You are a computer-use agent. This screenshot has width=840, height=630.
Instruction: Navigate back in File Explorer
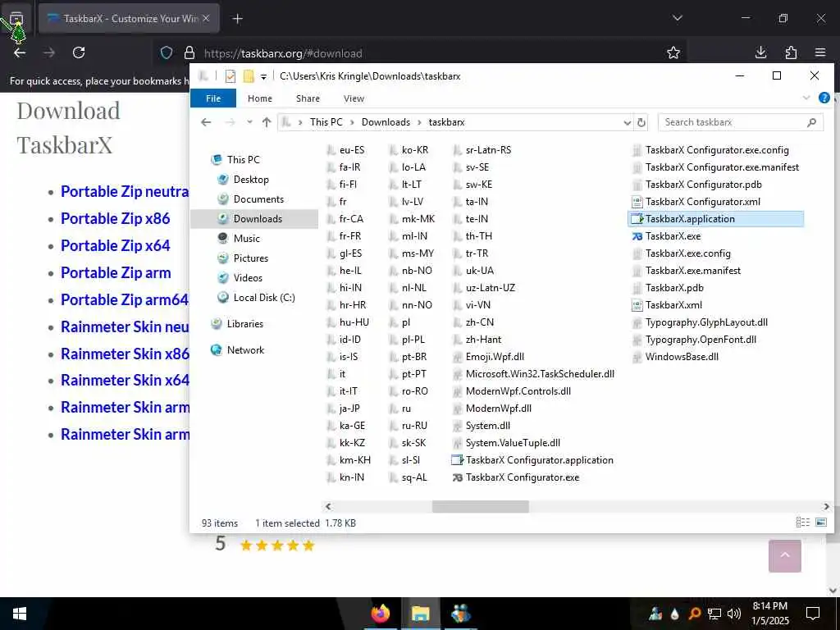(x=206, y=122)
